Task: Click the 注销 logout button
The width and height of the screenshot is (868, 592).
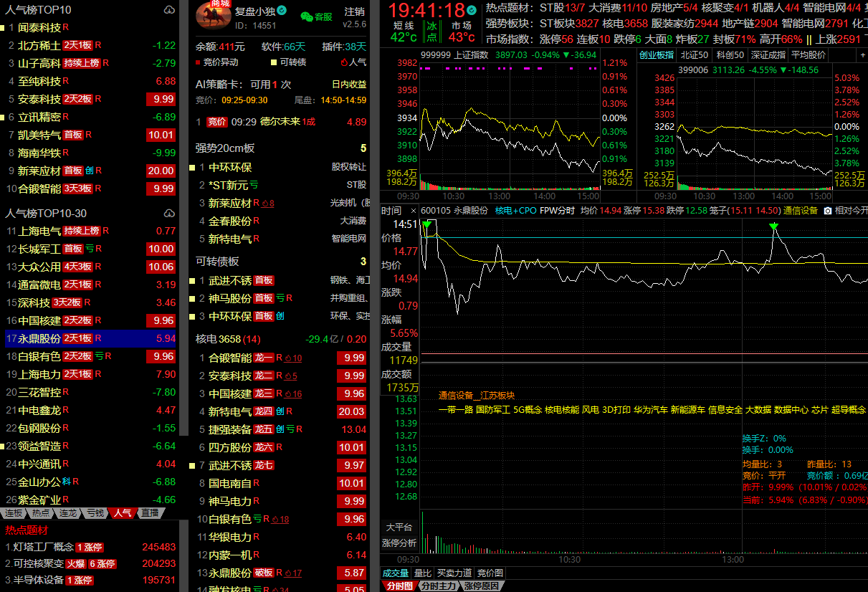Action: tap(354, 11)
